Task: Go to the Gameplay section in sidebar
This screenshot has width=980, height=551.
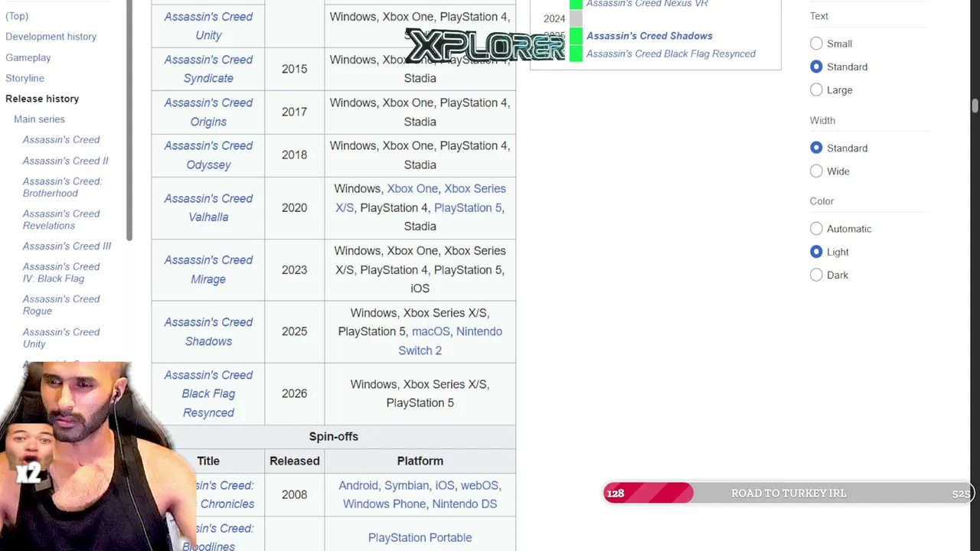Action: click(28, 57)
